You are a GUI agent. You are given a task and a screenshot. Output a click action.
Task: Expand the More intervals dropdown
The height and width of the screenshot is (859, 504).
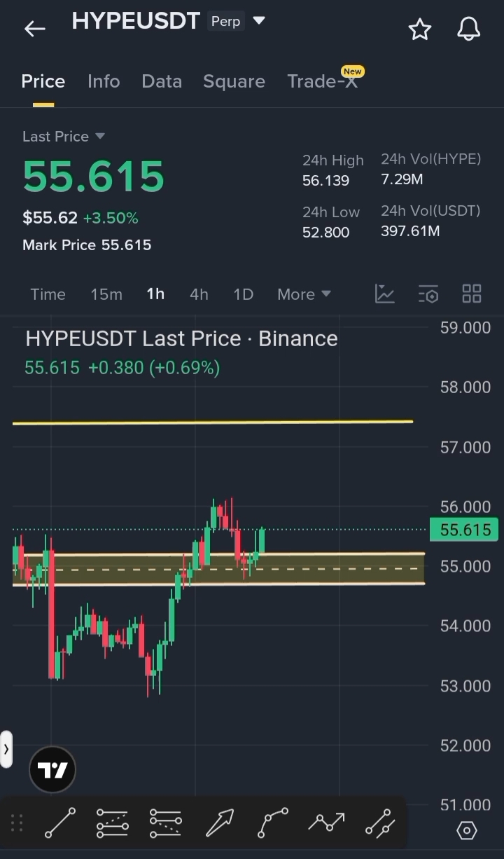pyautogui.click(x=304, y=294)
